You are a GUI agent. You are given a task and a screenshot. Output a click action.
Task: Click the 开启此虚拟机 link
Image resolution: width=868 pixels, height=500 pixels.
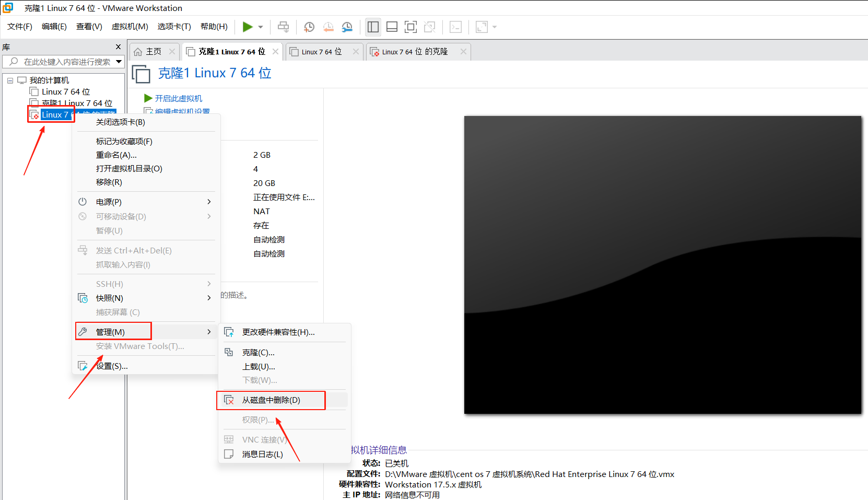pos(179,98)
